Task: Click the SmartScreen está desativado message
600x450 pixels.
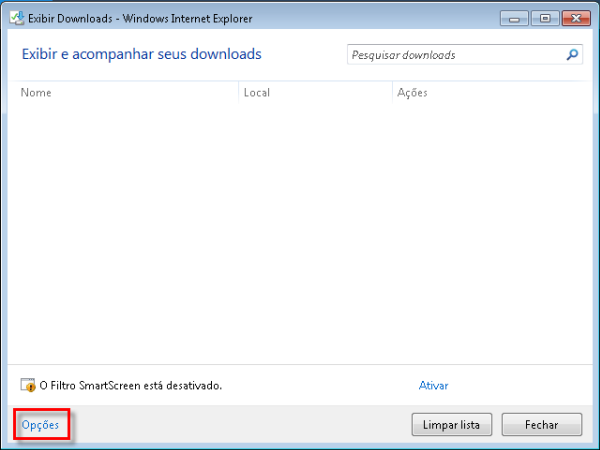Action: click(x=130, y=385)
